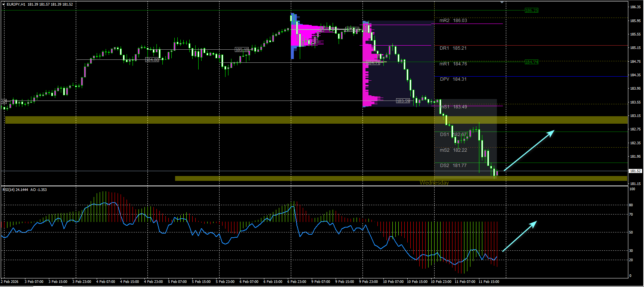Click the current price tag 181.52 on the price axis
Viewport: 644px width, 287px height.
[x=635, y=171]
